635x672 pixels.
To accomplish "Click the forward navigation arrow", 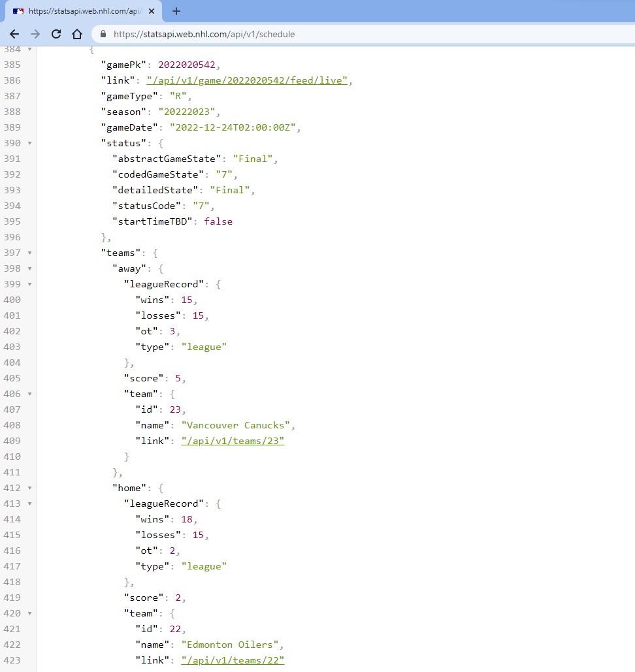I will [x=35, y=34].
